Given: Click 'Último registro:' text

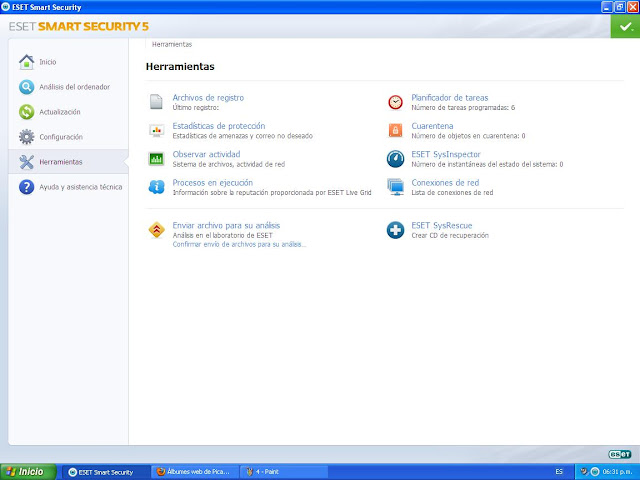Looking at the screenshot, I should click(196, 108).
